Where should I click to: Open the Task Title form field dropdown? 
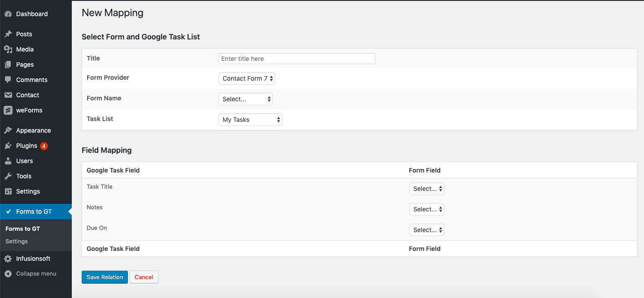point(427,189)
